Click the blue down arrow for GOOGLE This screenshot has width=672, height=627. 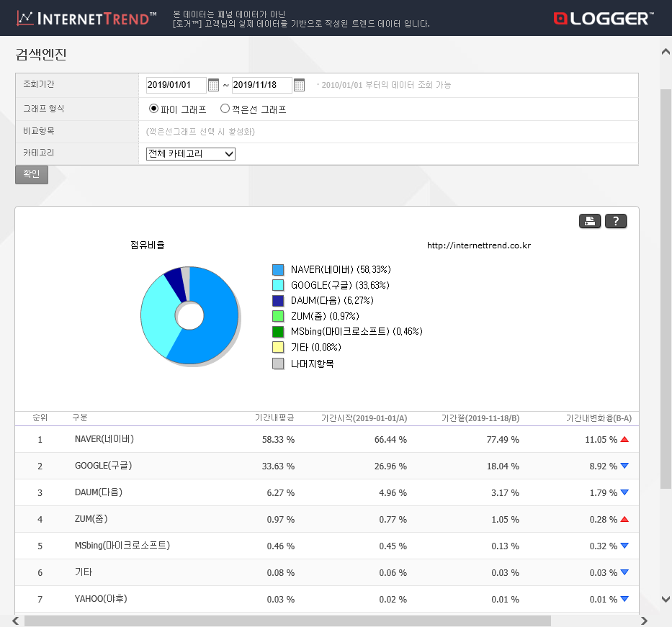click(624, 466)
